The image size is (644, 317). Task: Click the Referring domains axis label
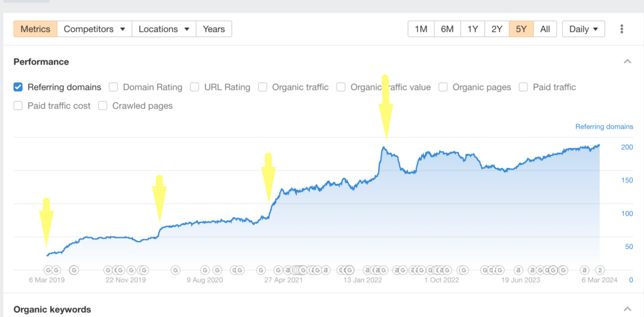tap(604, 126)
